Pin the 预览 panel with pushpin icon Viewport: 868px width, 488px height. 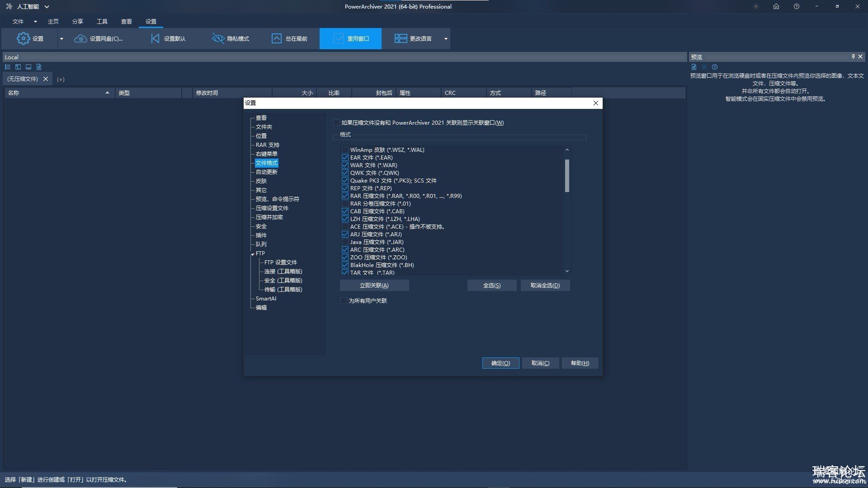point(853,56)
